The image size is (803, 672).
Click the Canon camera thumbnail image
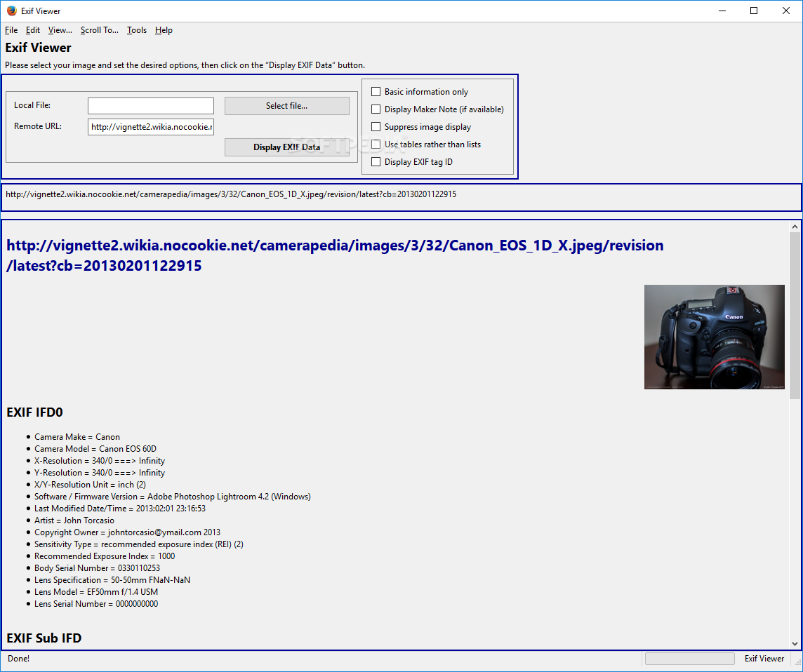(x=715, y=337)
